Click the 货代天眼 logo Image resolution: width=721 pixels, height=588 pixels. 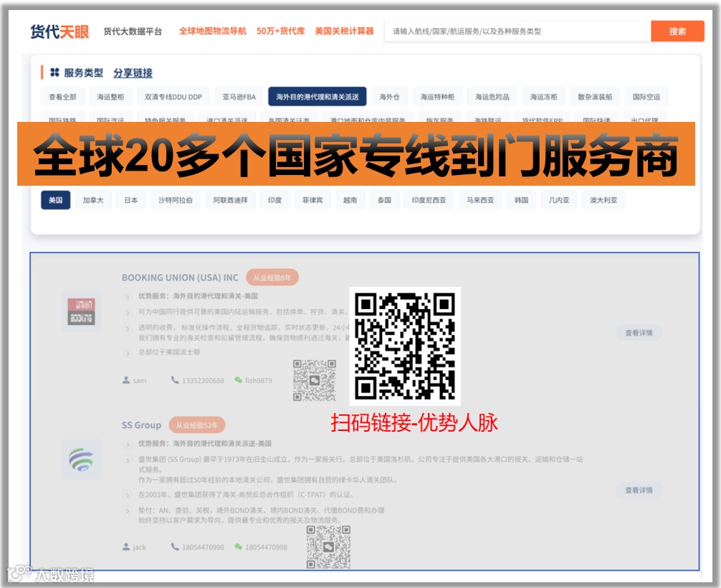59,32
